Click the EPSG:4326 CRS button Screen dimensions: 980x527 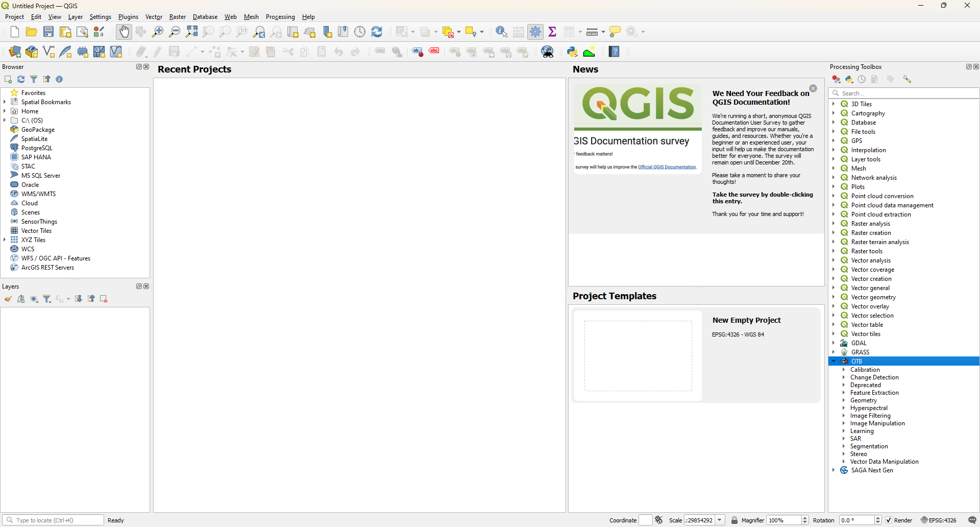point(939,520)
